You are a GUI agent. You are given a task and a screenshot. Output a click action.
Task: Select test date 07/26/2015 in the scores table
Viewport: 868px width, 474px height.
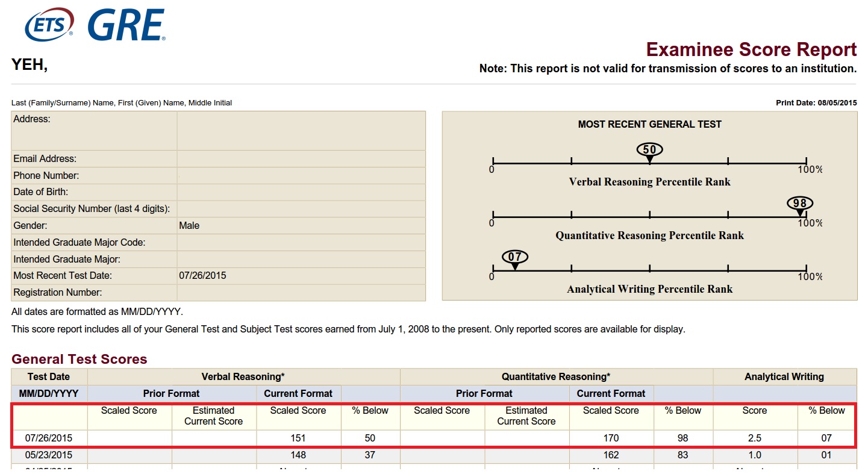coord(49,438)
